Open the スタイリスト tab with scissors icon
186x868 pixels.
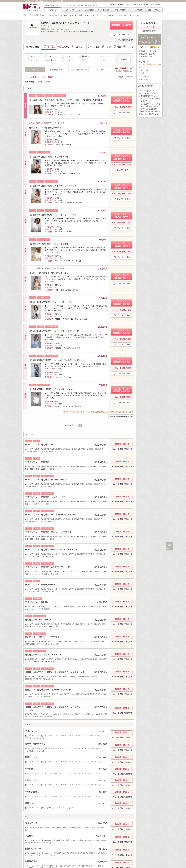[79, 47]
